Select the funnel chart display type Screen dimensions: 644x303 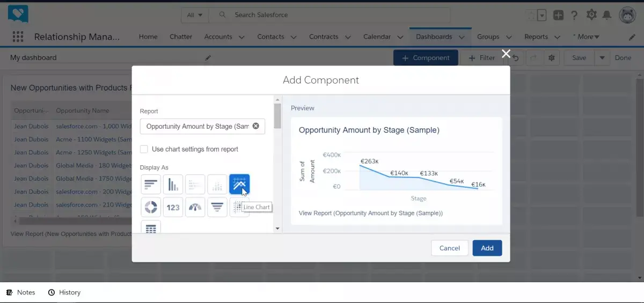(217, 207)
